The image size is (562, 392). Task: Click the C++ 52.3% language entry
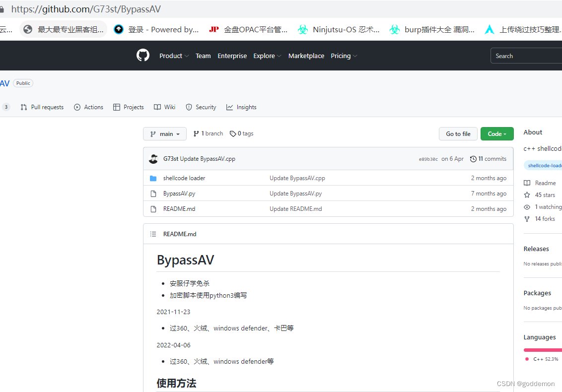(x=542, y=359)
